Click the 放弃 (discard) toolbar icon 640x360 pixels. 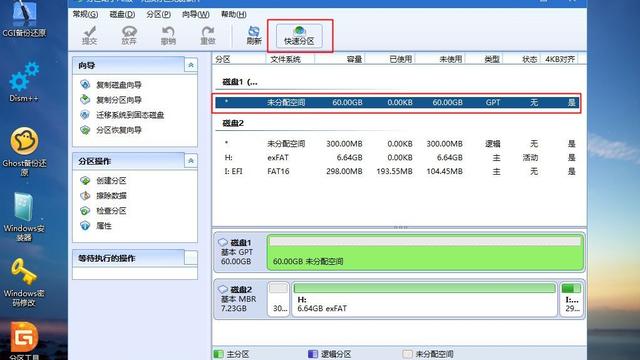click(129, 35)
